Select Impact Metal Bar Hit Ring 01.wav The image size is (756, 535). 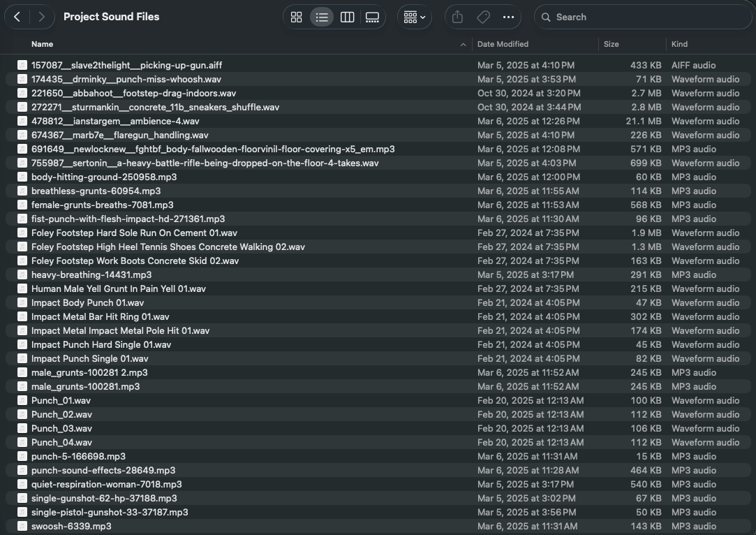pos(101,317)
